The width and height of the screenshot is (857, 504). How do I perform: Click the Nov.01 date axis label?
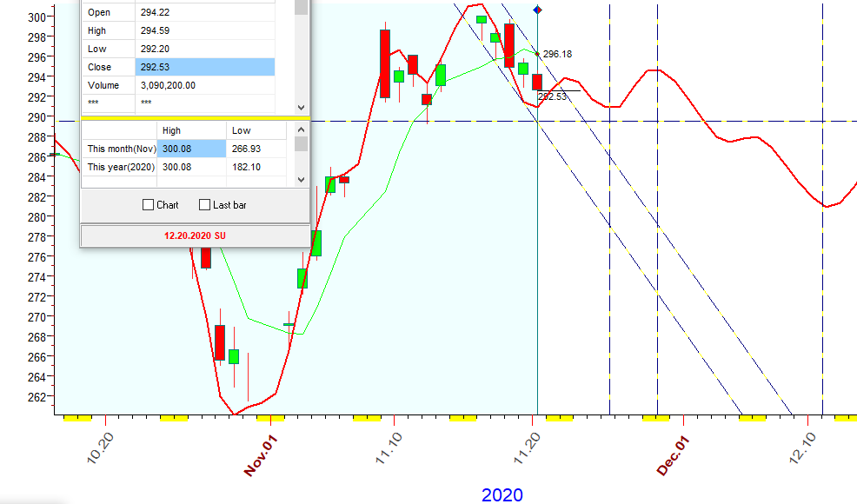pyautogui.click(x=260, y=454)
